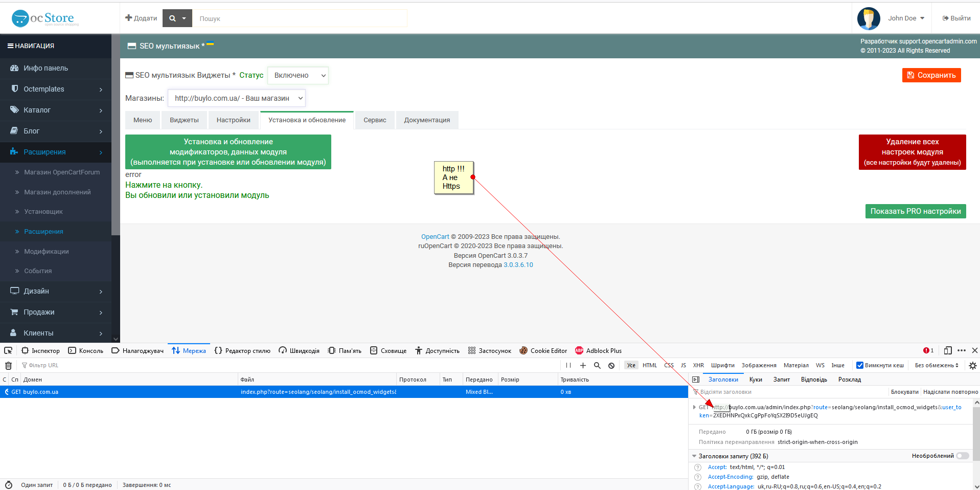This screenshot has height=490, width=980.
Task: Select GET buylo.com.ua request row
Action: click(344, 392)
